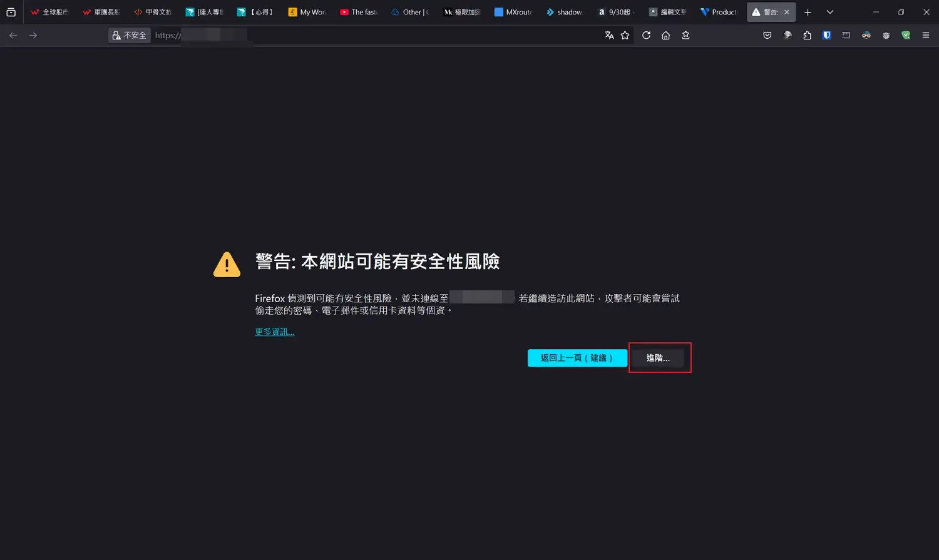
Task: Reload the current page
Action: [x=646, y=36]
